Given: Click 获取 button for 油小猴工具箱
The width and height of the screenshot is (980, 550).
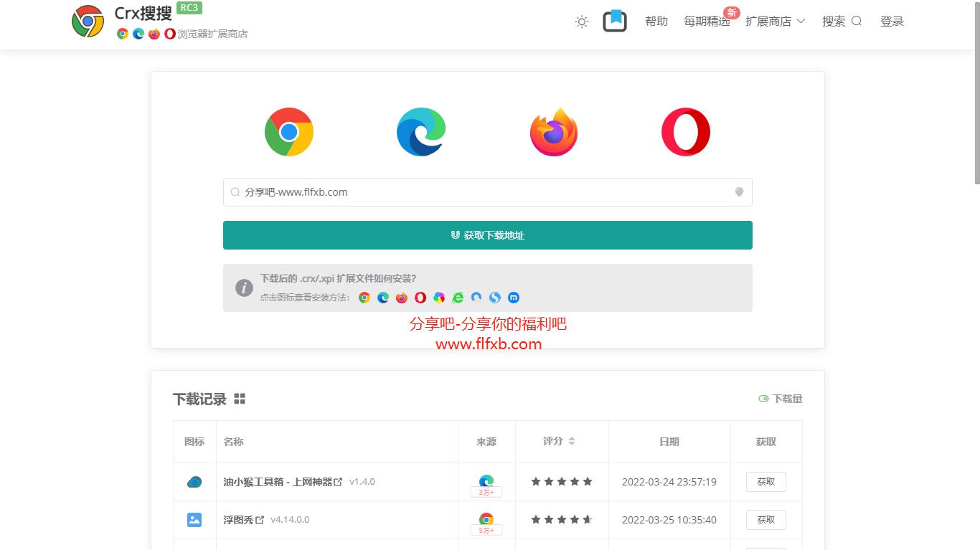Looking at the screenshot, I should pos(766,482).
